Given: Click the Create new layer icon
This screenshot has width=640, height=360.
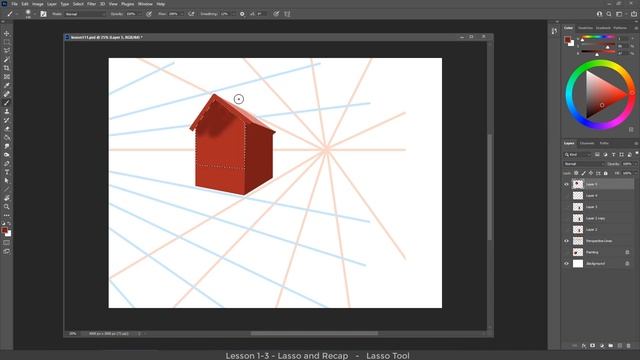Looking at the screenshot, I should point(620,346).
